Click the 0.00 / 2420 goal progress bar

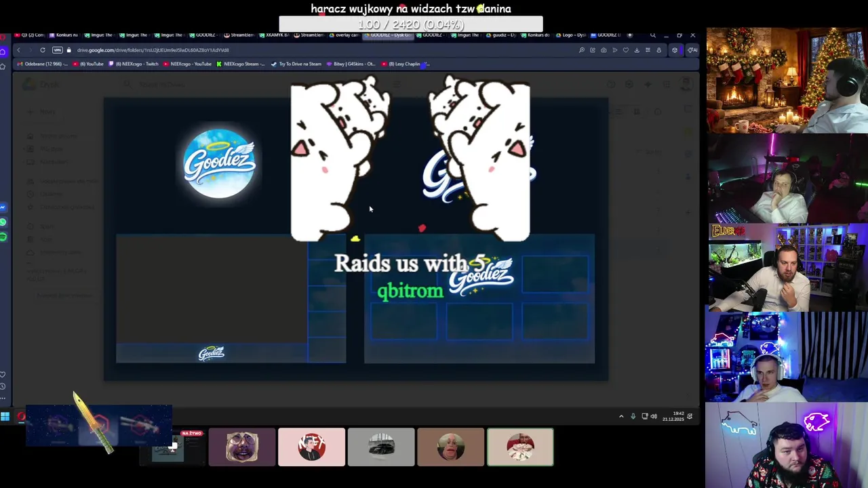click(x=411, y=24)
